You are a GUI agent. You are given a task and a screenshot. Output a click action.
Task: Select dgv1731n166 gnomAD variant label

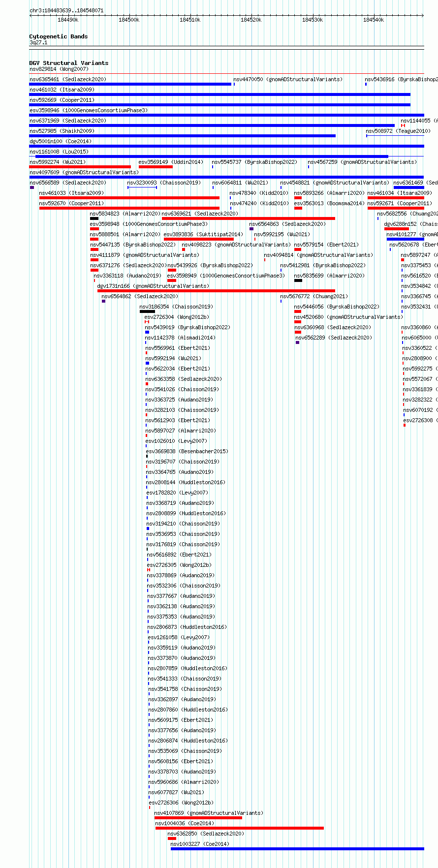[x=153, y=286]
